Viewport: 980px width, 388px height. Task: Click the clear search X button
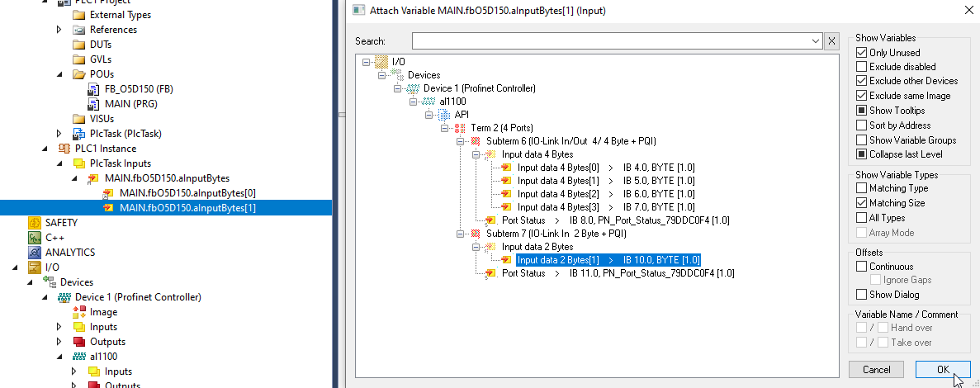pos(831,41)
